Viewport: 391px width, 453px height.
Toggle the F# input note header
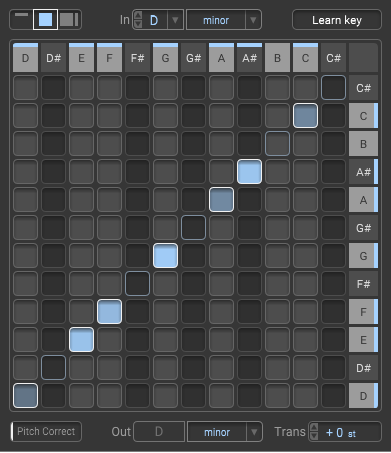137,58
